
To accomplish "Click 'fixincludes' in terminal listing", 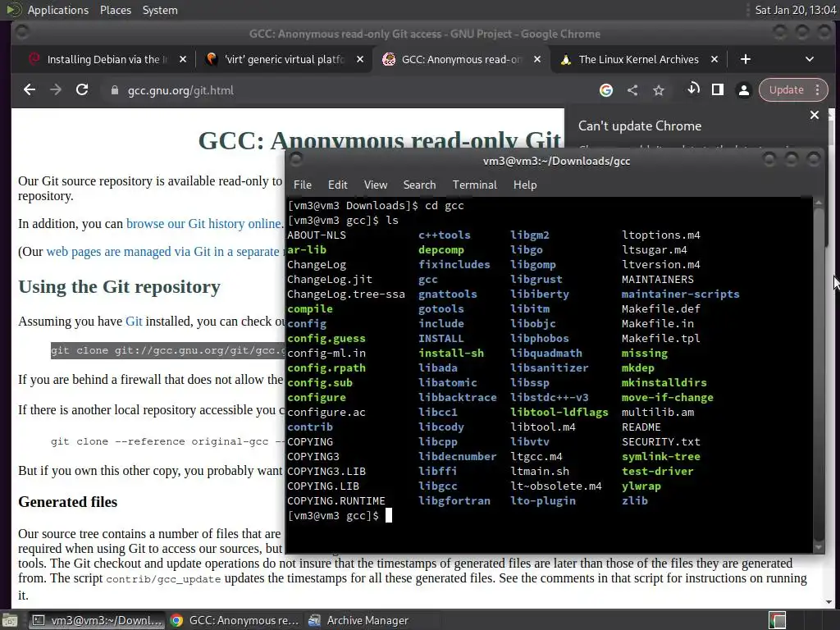I will click(454, 264).
